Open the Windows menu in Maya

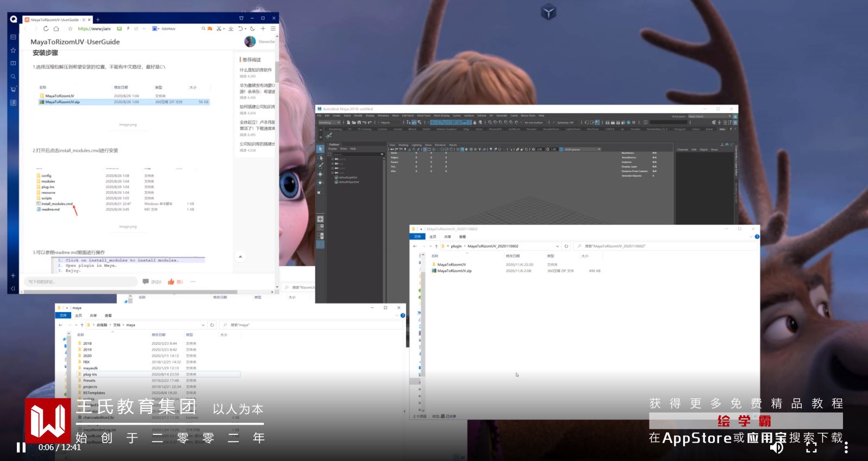(383, 116)
